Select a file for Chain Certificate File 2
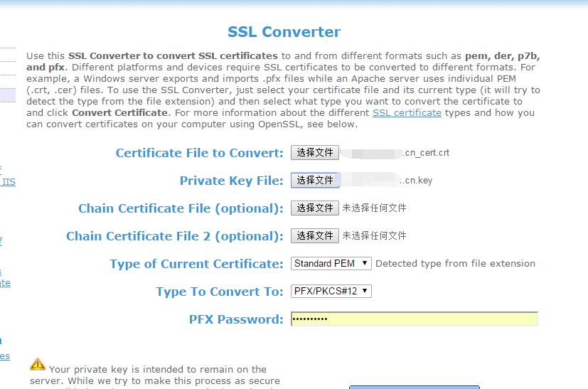The width and height of the screenshot is (588, 389). 315,236
